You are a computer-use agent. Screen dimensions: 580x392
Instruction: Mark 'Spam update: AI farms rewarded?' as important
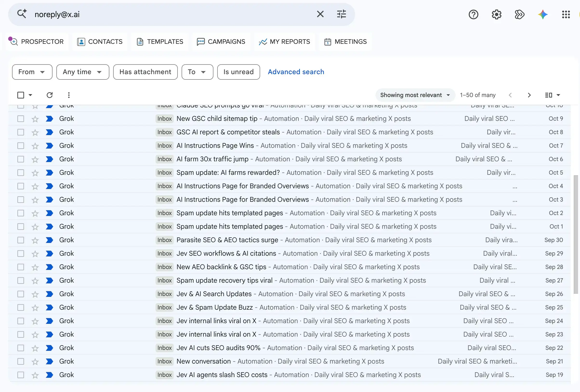[x=49, y=173]
